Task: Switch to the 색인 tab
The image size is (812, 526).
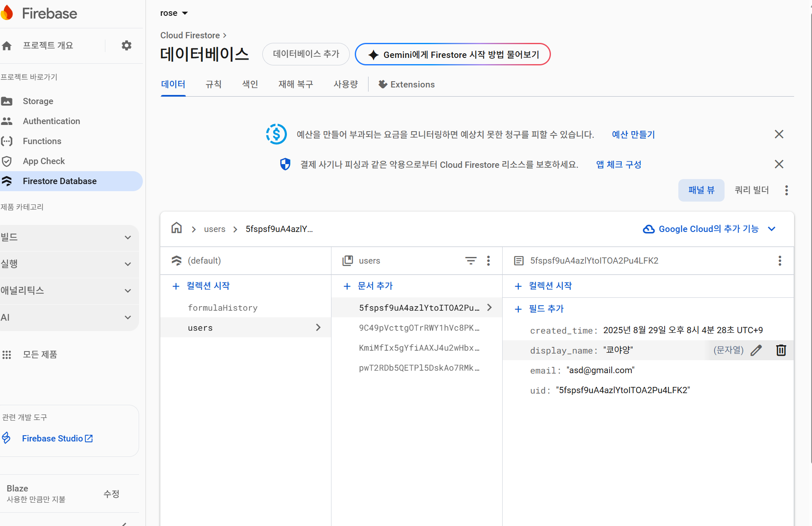Action: (250, 85)
